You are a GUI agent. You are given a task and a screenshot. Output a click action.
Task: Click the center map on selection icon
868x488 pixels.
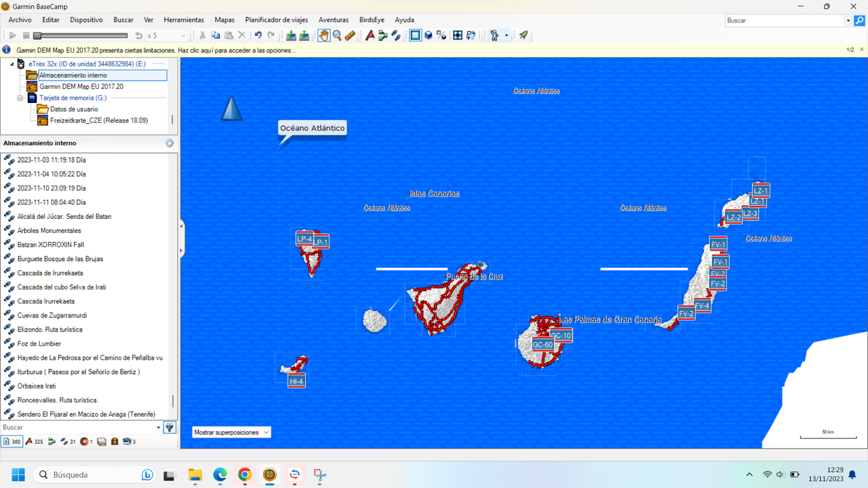[x=458, y=35]
